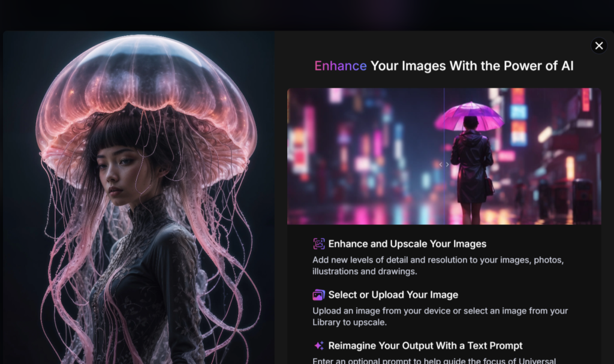Select the 'Select or Upload Your Image' heading
This screenshot has height=364, width=614.
pyautogui.click(x=393, y=295)
